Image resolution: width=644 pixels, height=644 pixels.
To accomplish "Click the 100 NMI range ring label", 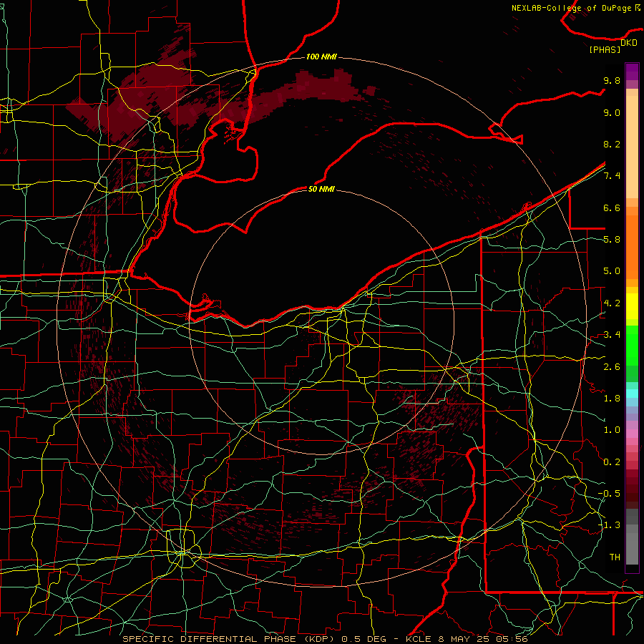I will point(321,57).
